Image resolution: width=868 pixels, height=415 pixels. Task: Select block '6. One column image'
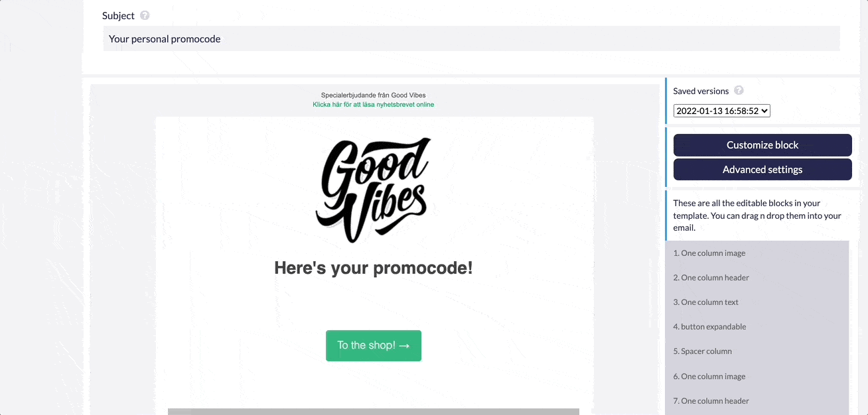[709, 377]
